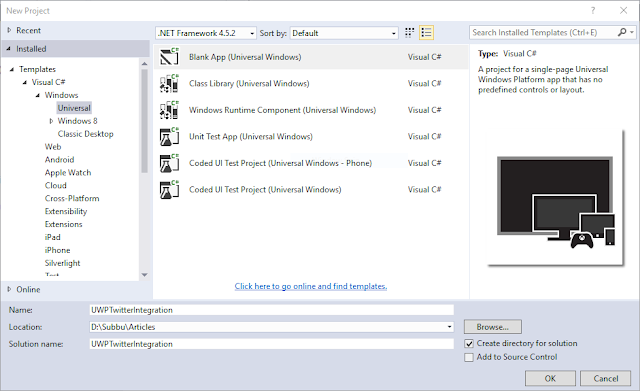Select Coded UI Test Project (Universal Windows) text
The image size is (640, 391).
tap(265, 189)
